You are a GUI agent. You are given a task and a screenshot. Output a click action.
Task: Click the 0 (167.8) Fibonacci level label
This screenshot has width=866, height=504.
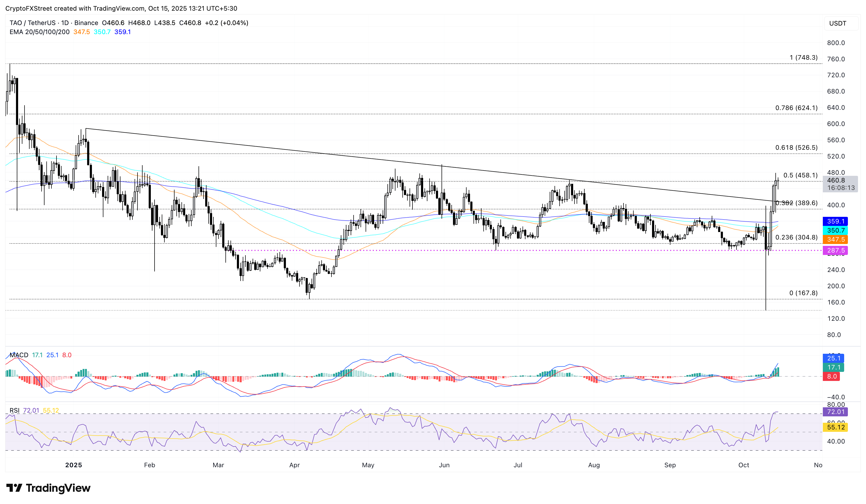point(803,293)
